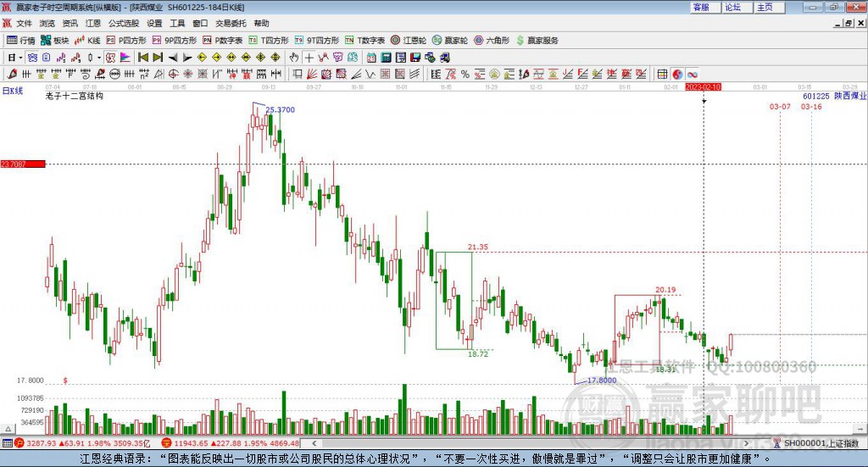The height and width of the screenshot is (467, 868).
Task: Open the 文件 menu
Action: 25,23
